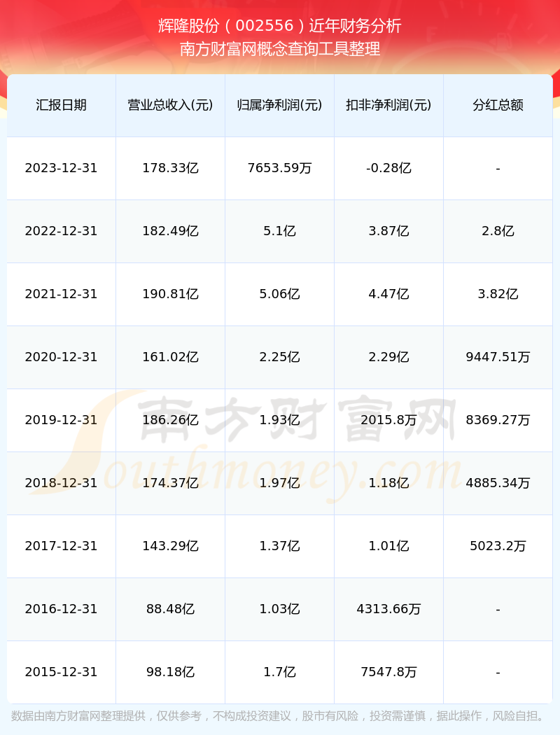The image size is (560, 735).
Task: Select the 161.02亿 revenue cell
Action: 171,357
